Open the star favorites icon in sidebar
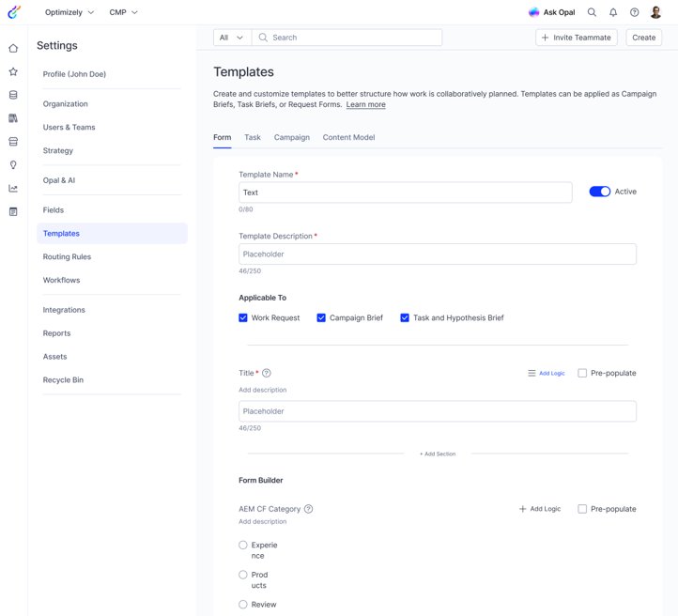The width and height of the screenshot is (678, 616). 13,71
